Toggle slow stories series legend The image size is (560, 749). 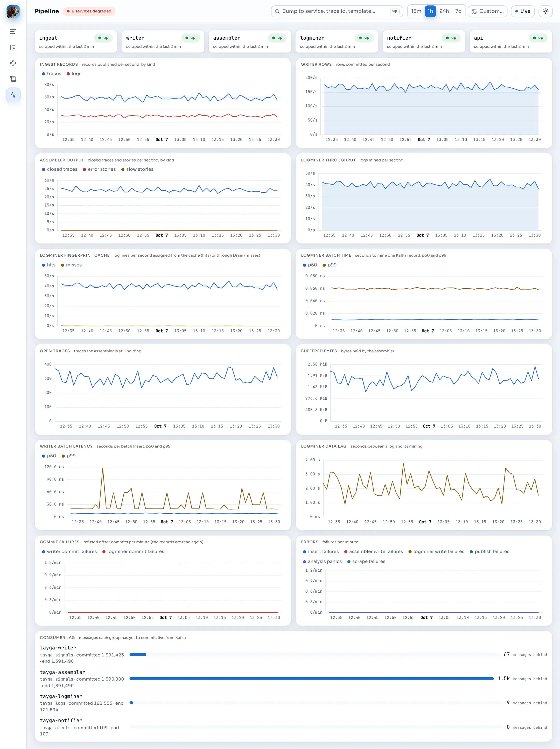coord(137,169)
